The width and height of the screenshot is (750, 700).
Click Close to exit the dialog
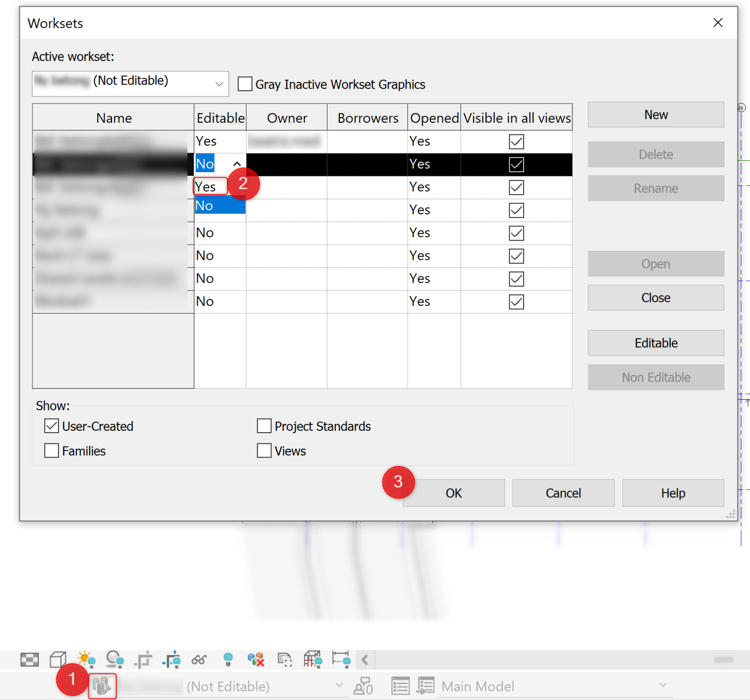656,297
